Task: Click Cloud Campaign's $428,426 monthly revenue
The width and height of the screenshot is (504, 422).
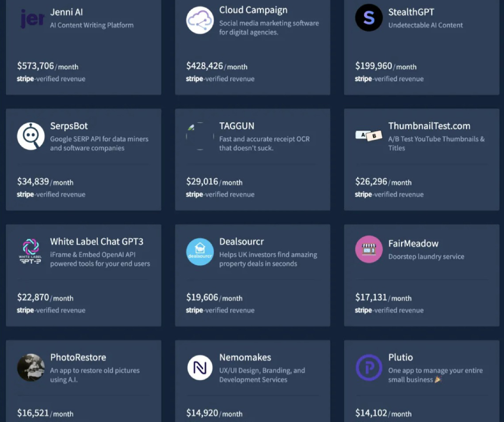Action: click(x=204, y=66)
